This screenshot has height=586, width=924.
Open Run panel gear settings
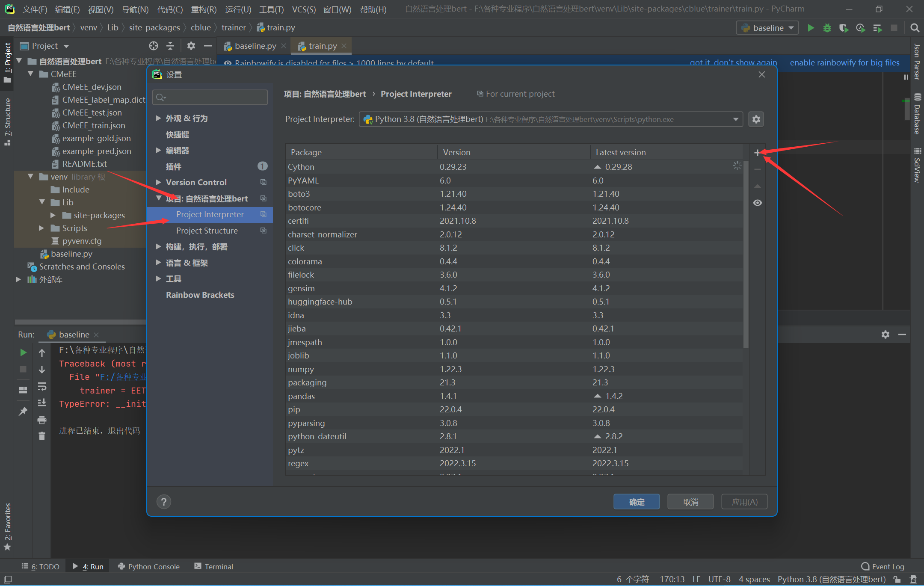[885, 334]
